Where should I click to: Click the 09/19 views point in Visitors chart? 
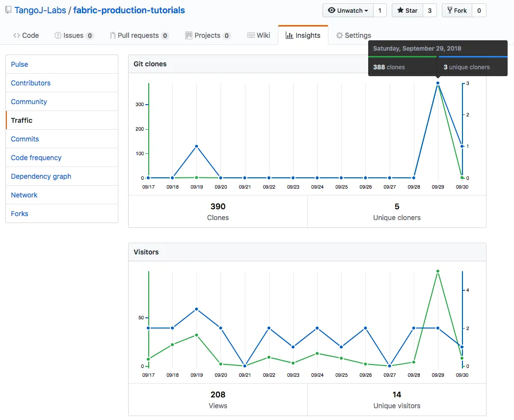coord(196,335)
